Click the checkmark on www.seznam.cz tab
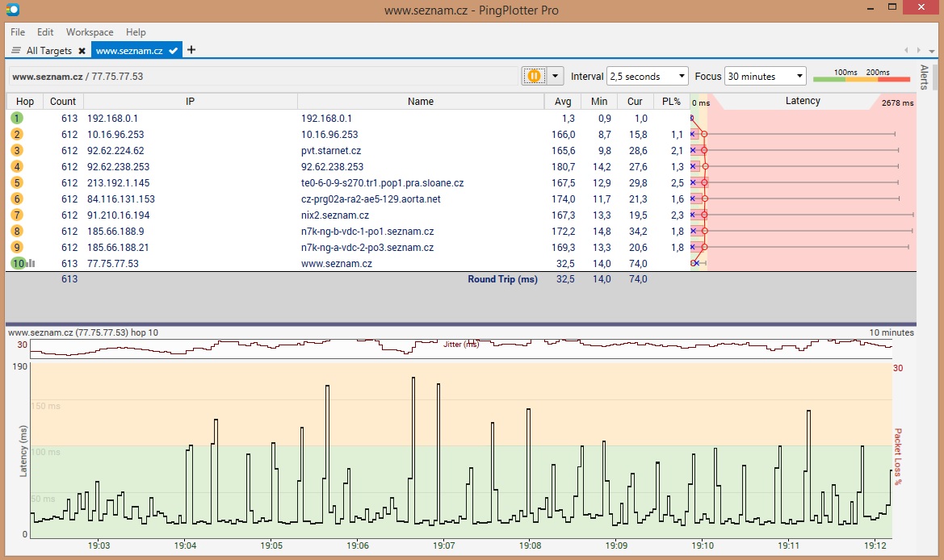 click(x=174, y=51)
